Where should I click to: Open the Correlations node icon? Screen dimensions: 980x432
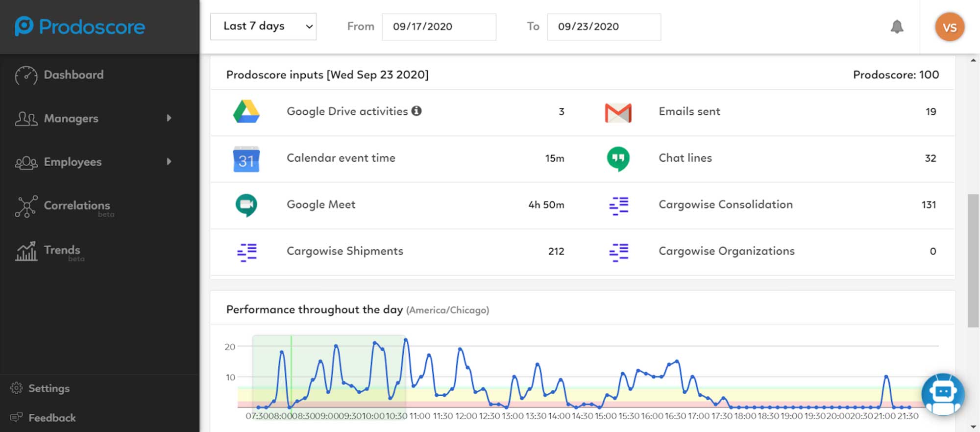coord(26,206)
